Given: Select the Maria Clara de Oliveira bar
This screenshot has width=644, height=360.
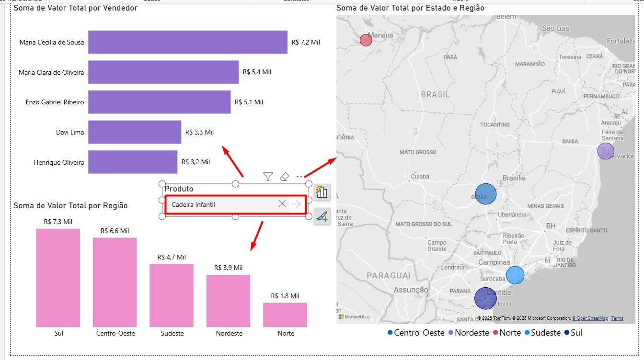Looking at the screenshot, I should pos(163,72).
